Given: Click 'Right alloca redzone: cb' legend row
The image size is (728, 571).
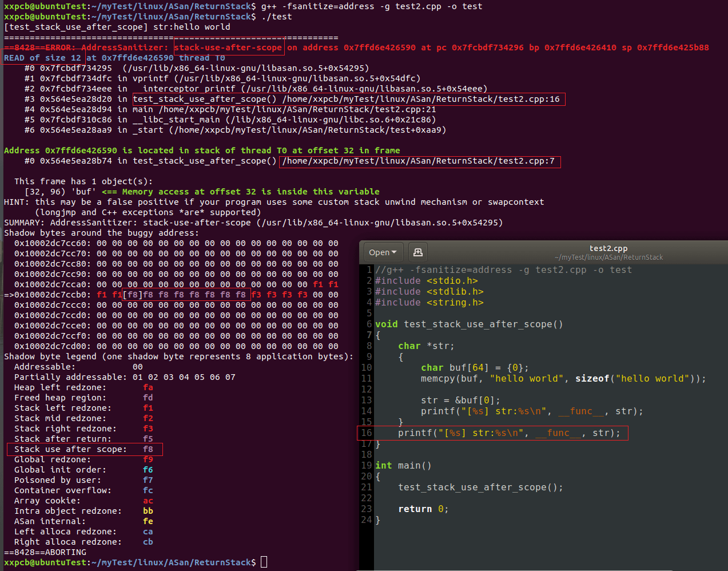Looking at the screenshot, I should click(83, 542).
